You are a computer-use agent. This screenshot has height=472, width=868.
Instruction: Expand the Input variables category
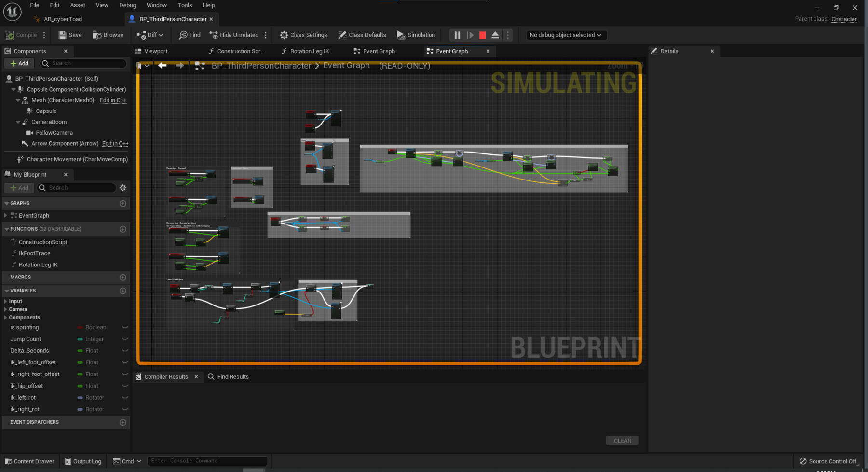[x=4, y=301]
